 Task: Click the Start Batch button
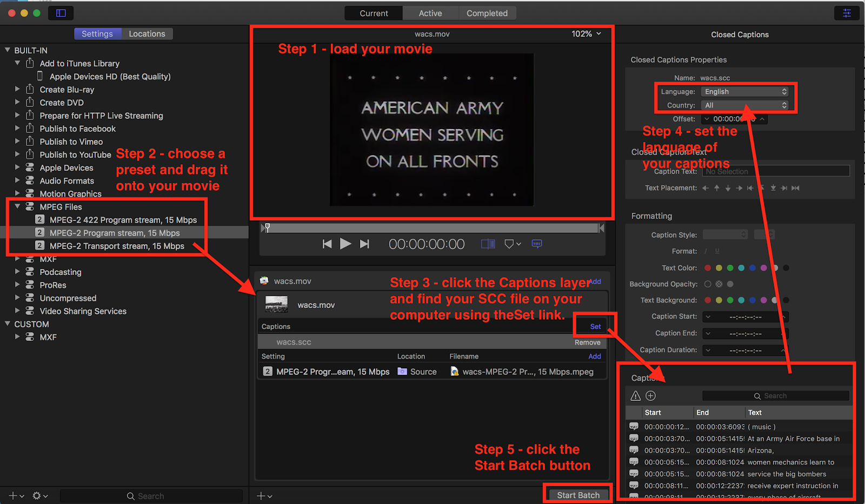tap(578, 495)
